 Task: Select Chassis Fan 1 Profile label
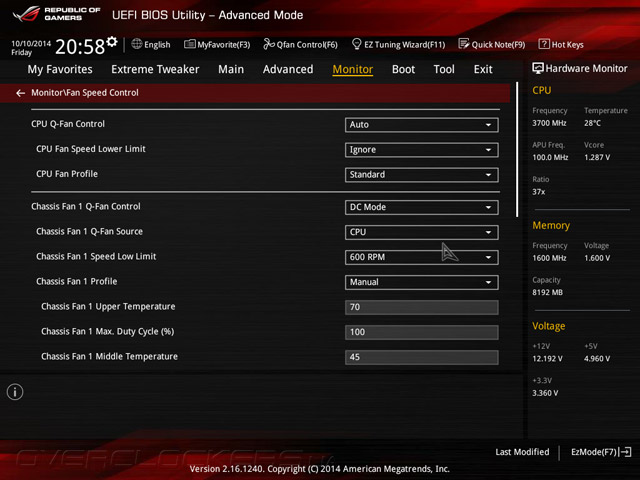76,281
